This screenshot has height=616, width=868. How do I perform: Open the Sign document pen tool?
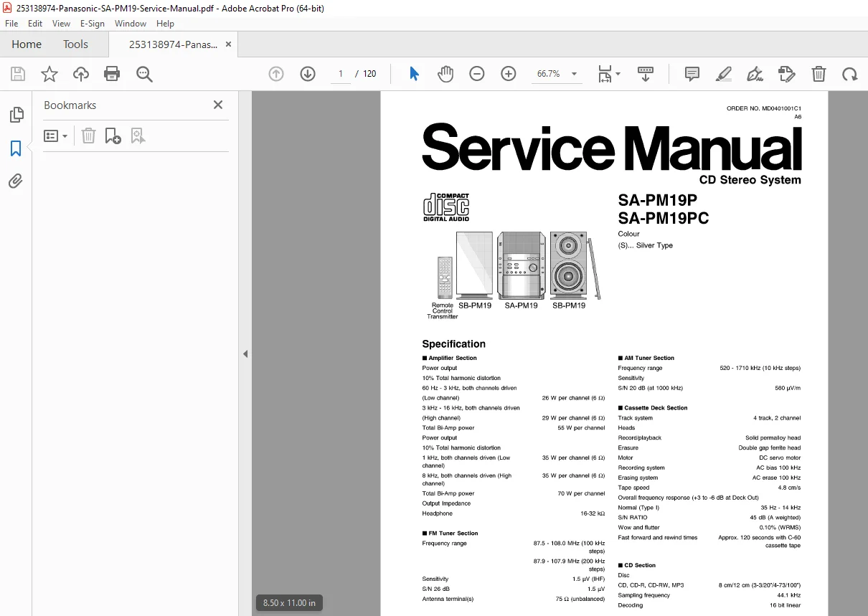click(755, 74)
